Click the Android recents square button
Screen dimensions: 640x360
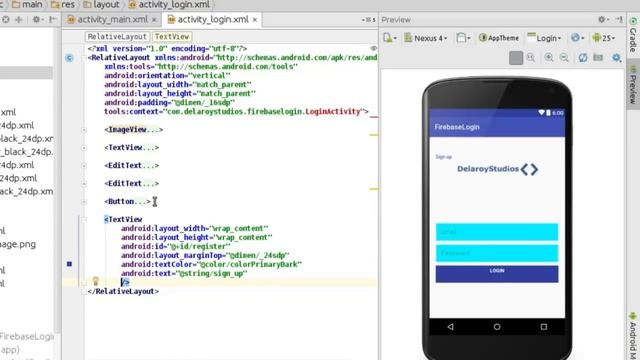tap(544, 327)
